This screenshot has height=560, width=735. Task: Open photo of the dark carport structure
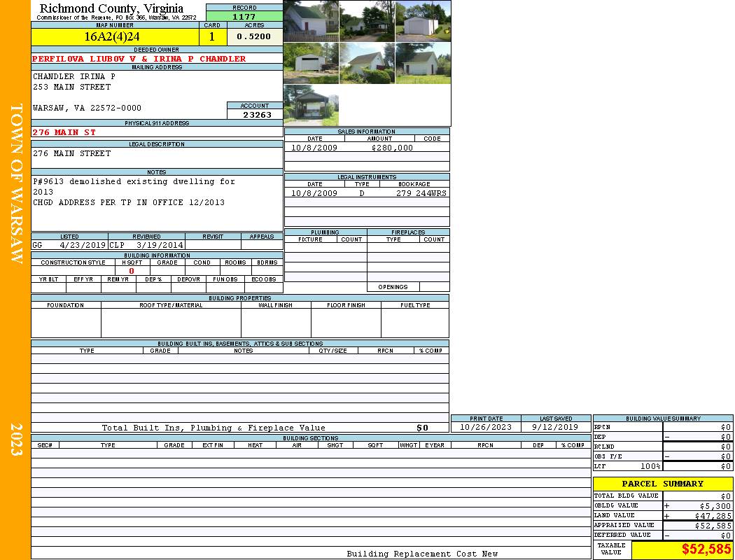coord(311,105)
